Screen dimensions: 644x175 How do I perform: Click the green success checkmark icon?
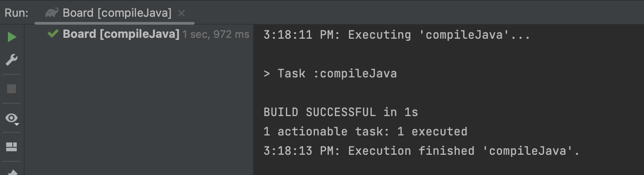(53, 34)
